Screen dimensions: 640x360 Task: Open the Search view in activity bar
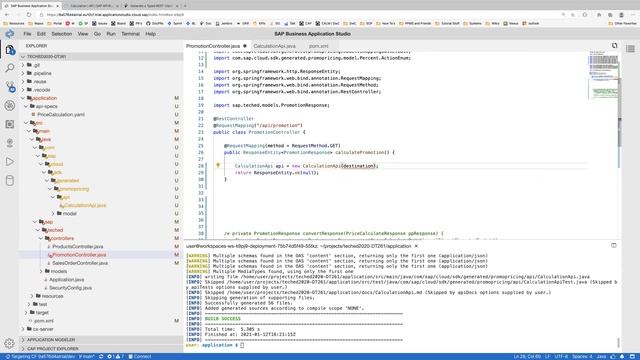(10, 68)
